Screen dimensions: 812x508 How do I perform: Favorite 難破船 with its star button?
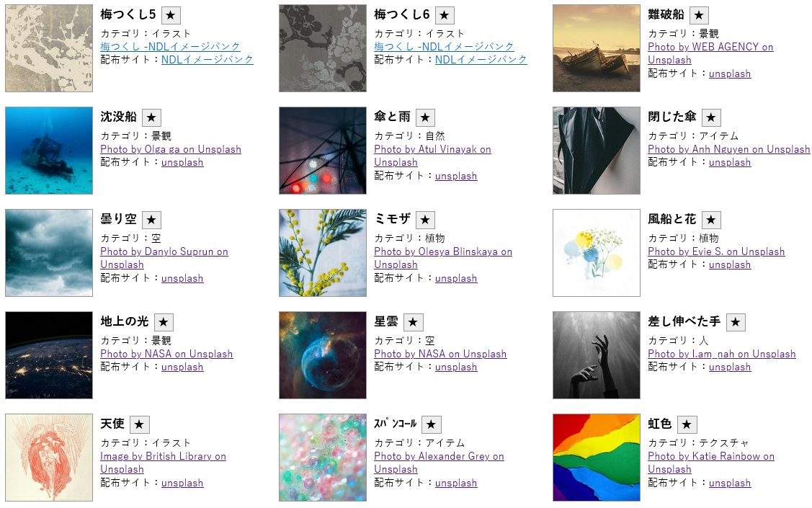pos(699,16)
